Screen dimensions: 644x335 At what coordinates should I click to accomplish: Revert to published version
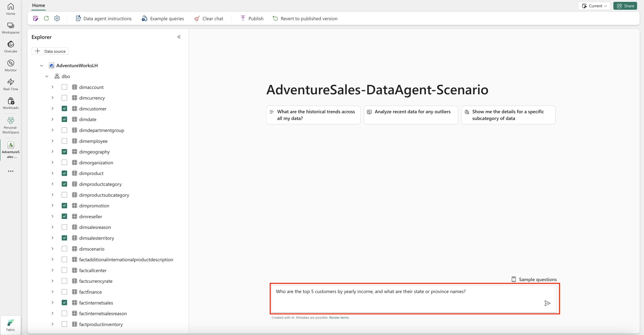[x=305, y=19]
